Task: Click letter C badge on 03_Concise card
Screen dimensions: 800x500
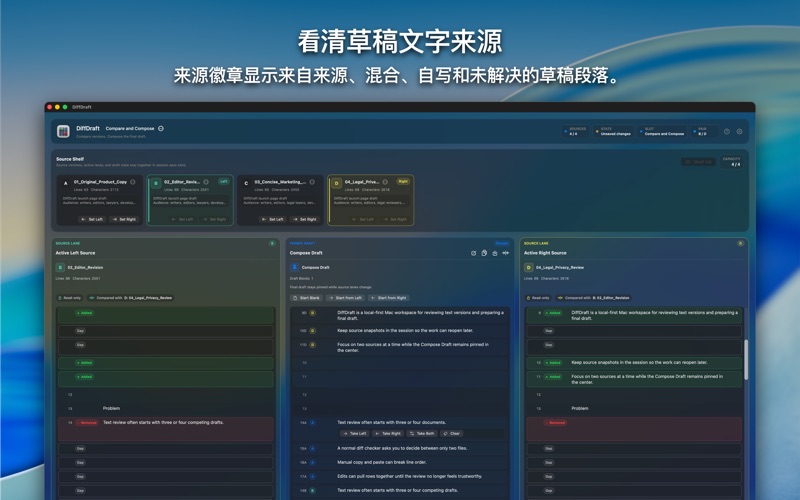Action: click(246, 183)
